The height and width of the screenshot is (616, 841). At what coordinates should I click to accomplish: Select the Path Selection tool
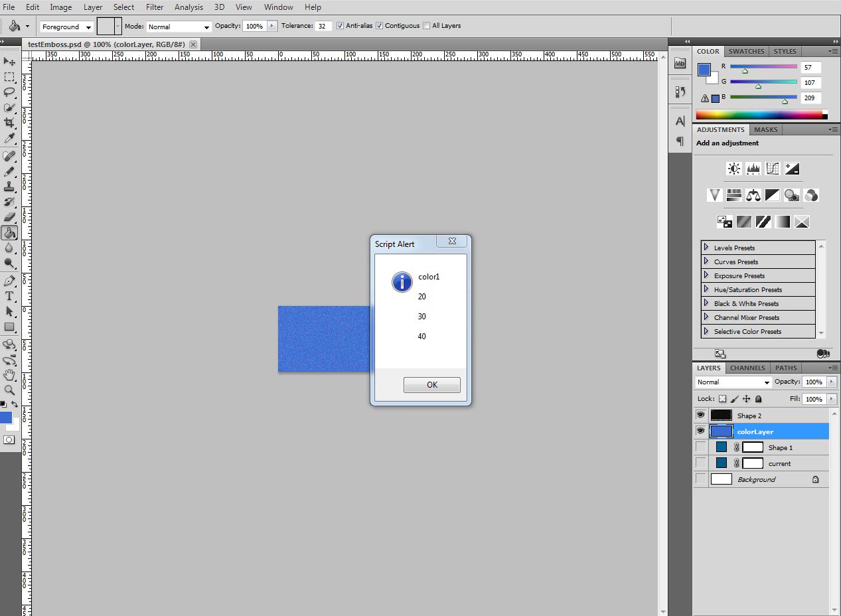tap(9, 311)
